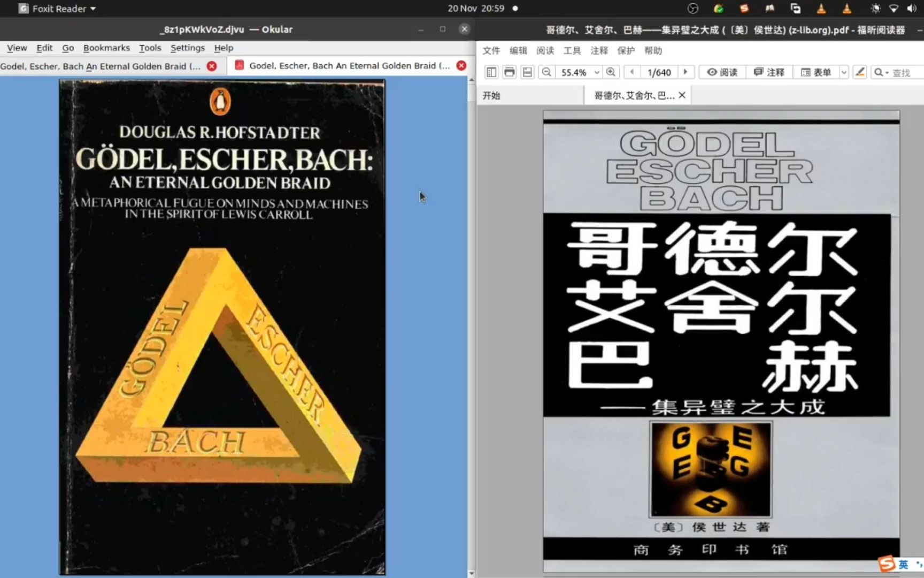This screenshot has height=578, width=924.
Task: Click the print icon in Foxit Reader
Action: click(x=509, y=72)
